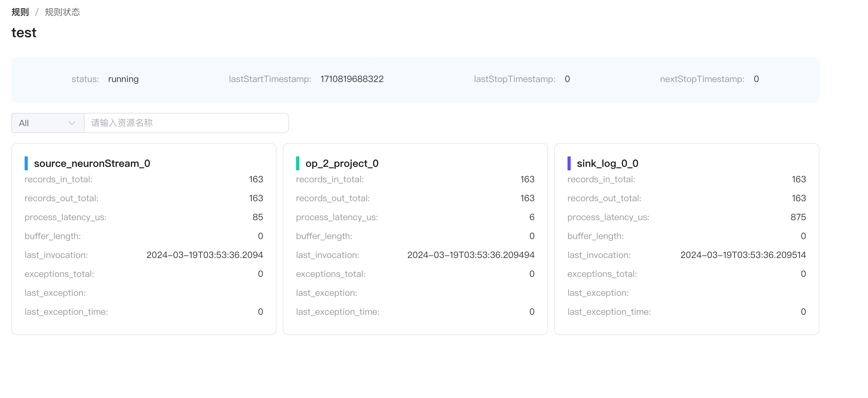Image resolution: width=868 pixels, height=398 pixels.
Task: Focus the 请输入资源名称 search field
Action: (186, 123)
